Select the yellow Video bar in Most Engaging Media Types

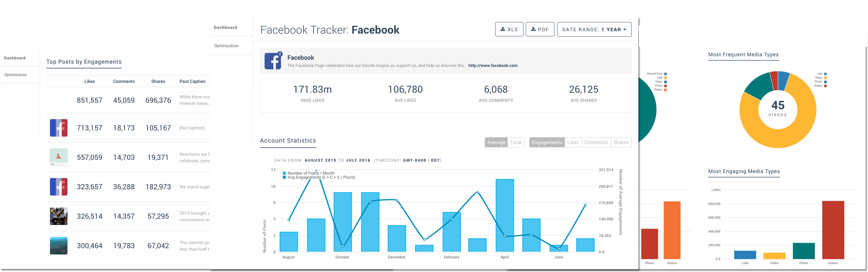coord(774,256)
